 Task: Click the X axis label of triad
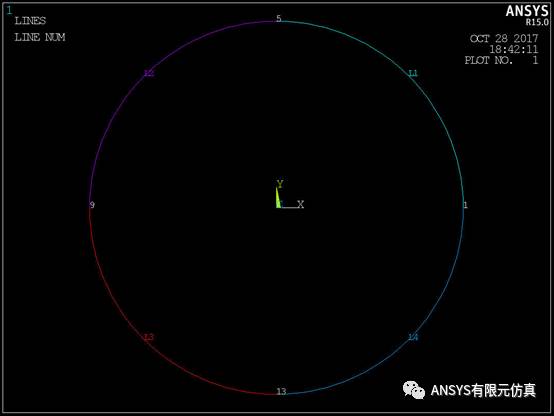300,204
